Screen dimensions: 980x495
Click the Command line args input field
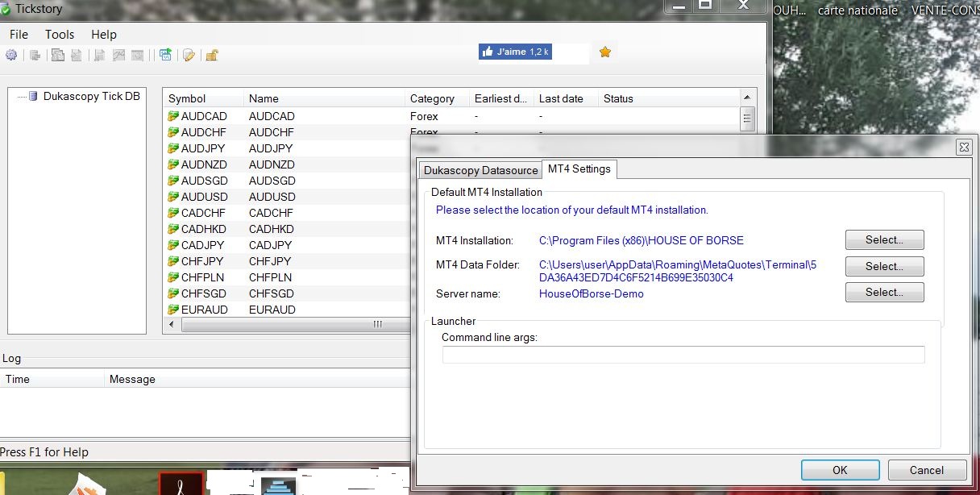coord(683,355)
